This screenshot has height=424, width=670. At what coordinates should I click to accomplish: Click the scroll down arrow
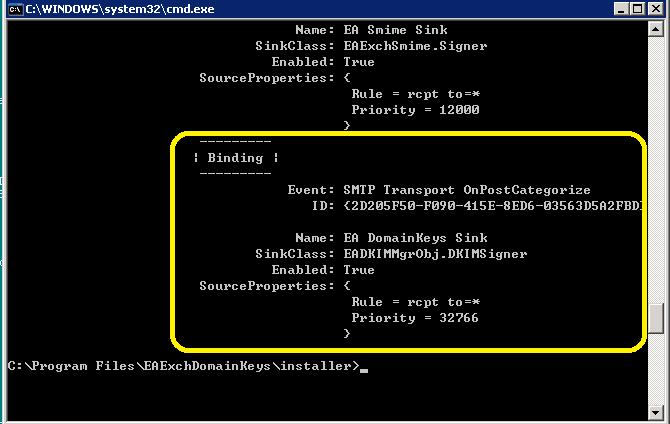click(x=655, y=412)
